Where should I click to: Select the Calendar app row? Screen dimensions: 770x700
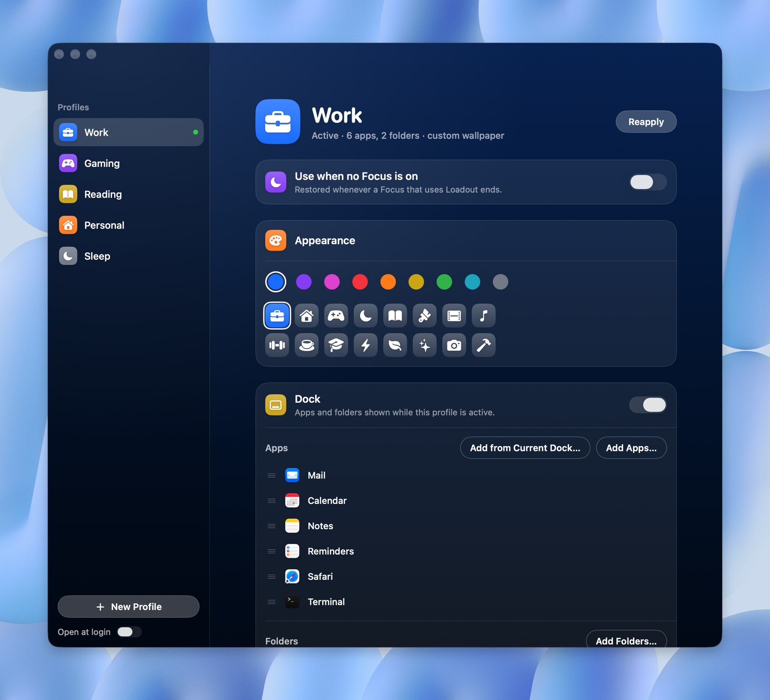[466, 501]
